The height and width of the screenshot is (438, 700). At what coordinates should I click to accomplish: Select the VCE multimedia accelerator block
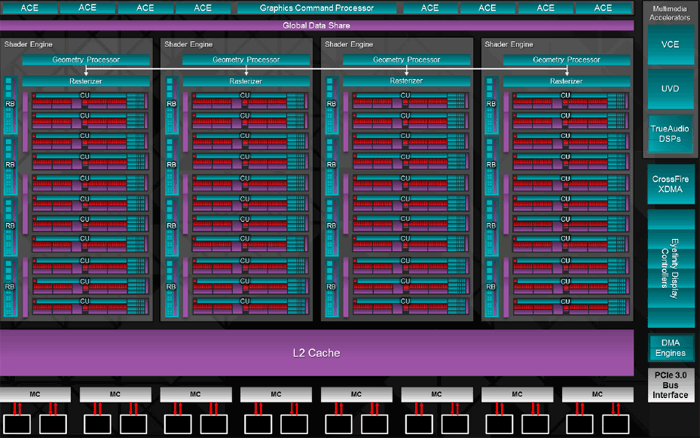(670, 45)
